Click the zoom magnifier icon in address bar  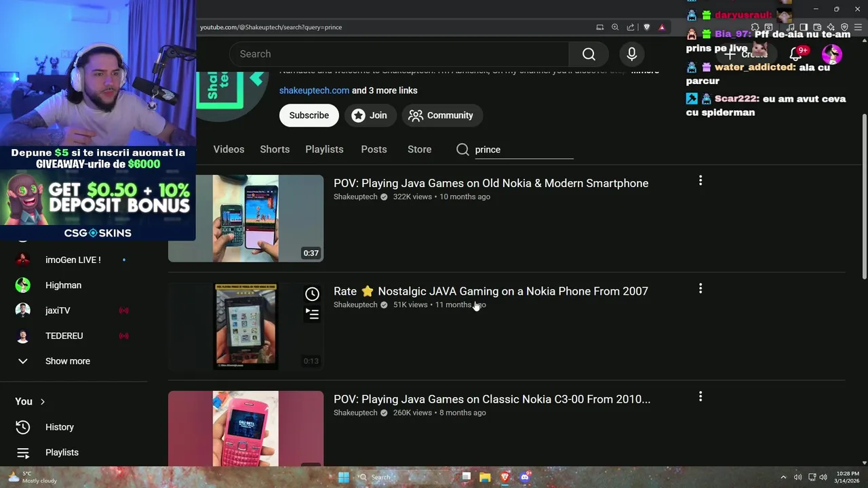615,27
